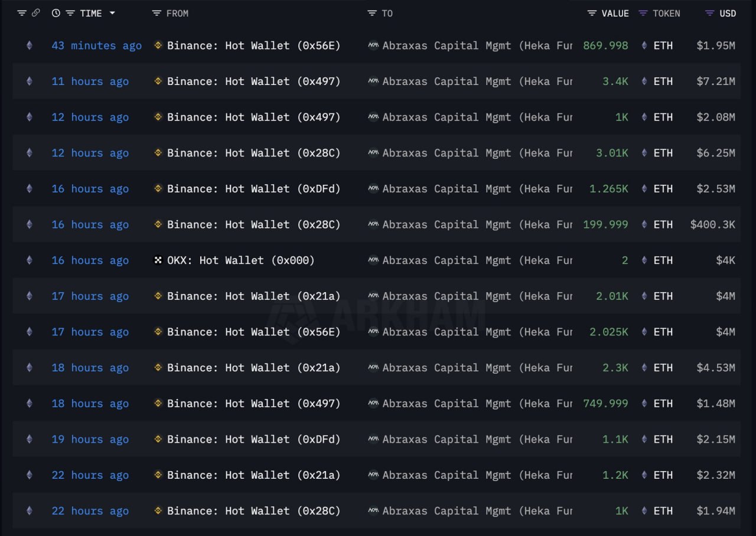Click the OKX logo icon in sender column
Image resolution: width=756 pixels, height=536 pixels.
158,260
